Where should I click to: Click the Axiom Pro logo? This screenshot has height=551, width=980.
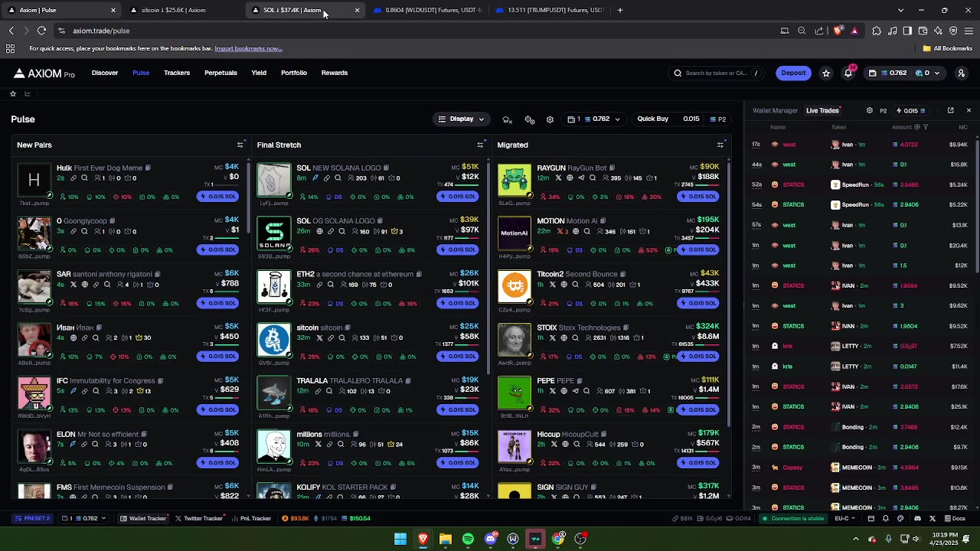click(44, 73)
